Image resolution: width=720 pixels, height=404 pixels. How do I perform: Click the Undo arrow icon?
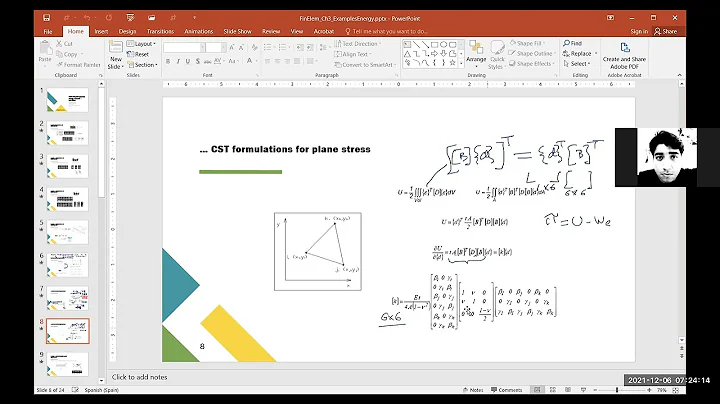(x=87, y=18)
